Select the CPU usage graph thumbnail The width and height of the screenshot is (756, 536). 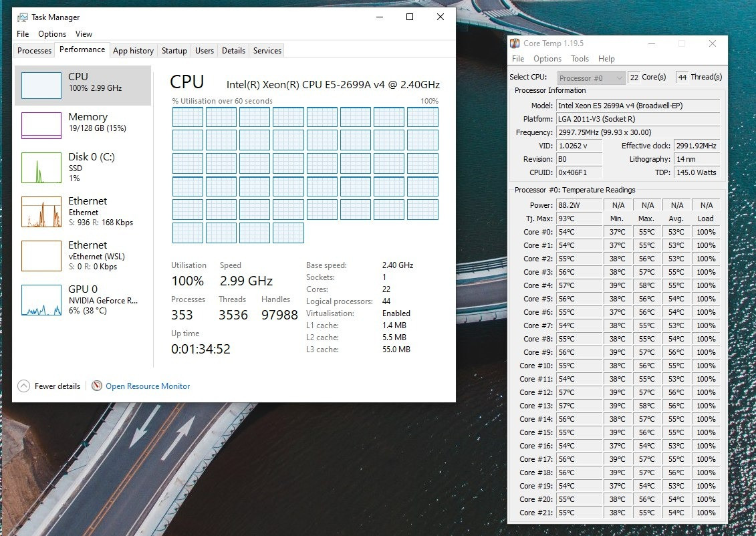[x=41, y=86]
